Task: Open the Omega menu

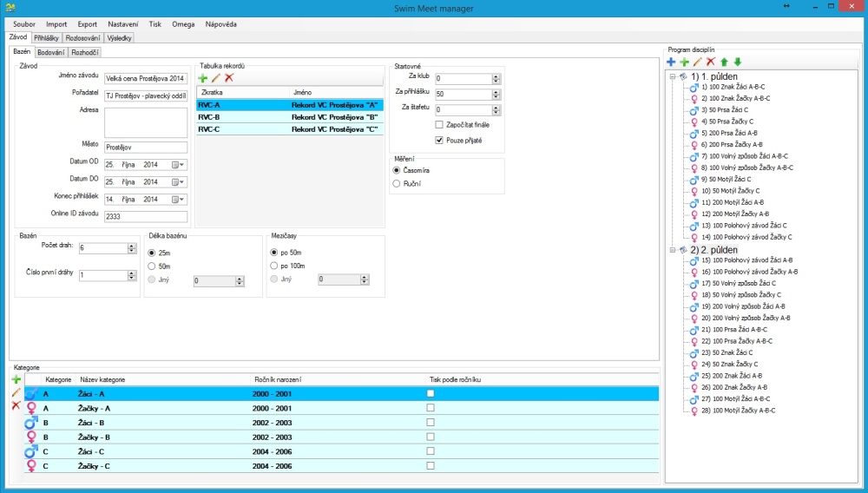Action: (183, 24)
